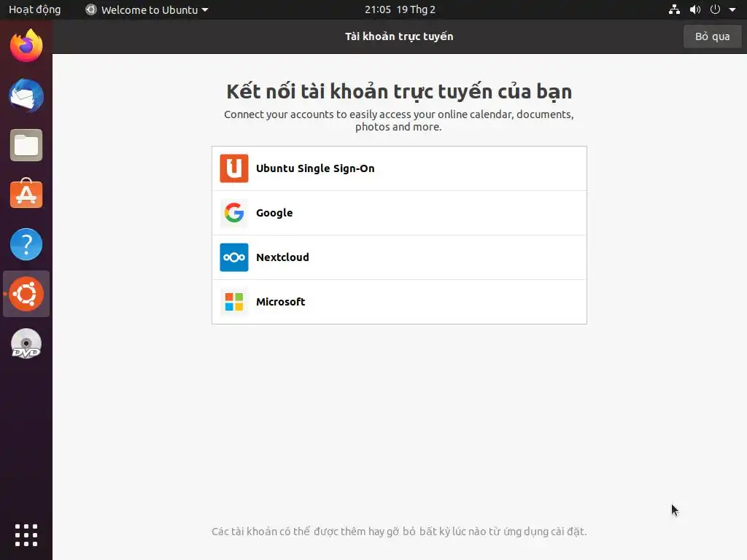Open Firefox from the dock
The height and width of the screenshot is (560, 747).
click(26, 46)
